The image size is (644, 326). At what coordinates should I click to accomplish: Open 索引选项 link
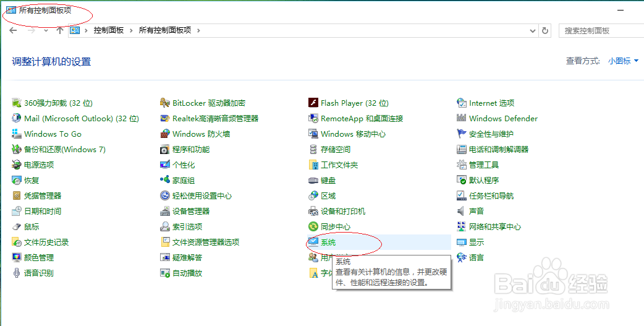tap(187, 226)
